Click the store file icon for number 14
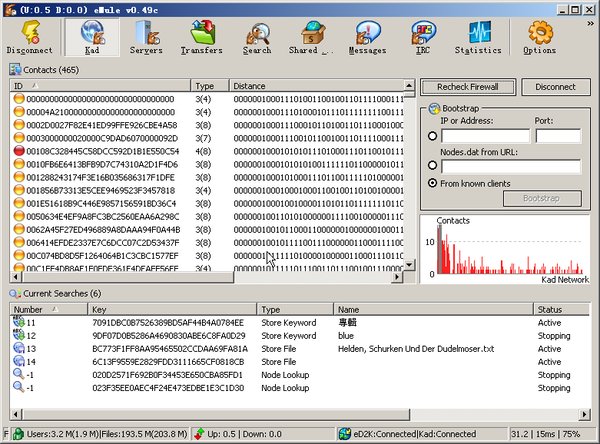The width and height of the screenshot is (600, 444). pyautogui.click(x=19, y=361)
